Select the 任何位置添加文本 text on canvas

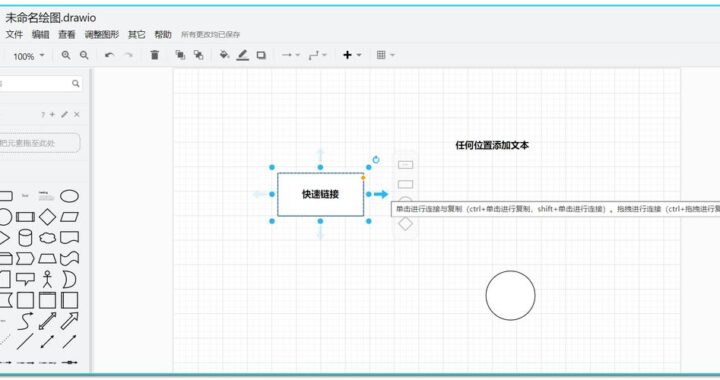point(492,145)
